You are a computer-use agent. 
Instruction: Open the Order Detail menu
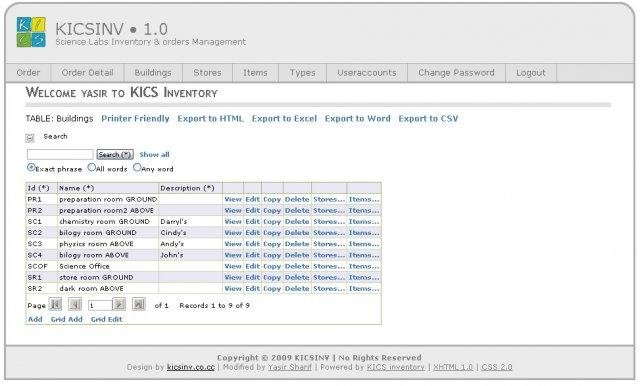click(x=87, y=73)
